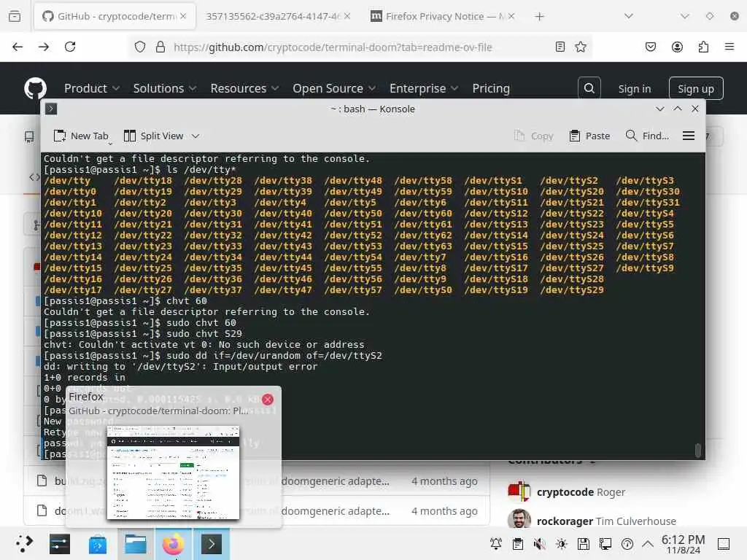Open removable disk icon in system tray
Image resolution: width=747 pixels, height=560 pixels.
point(584,544)
